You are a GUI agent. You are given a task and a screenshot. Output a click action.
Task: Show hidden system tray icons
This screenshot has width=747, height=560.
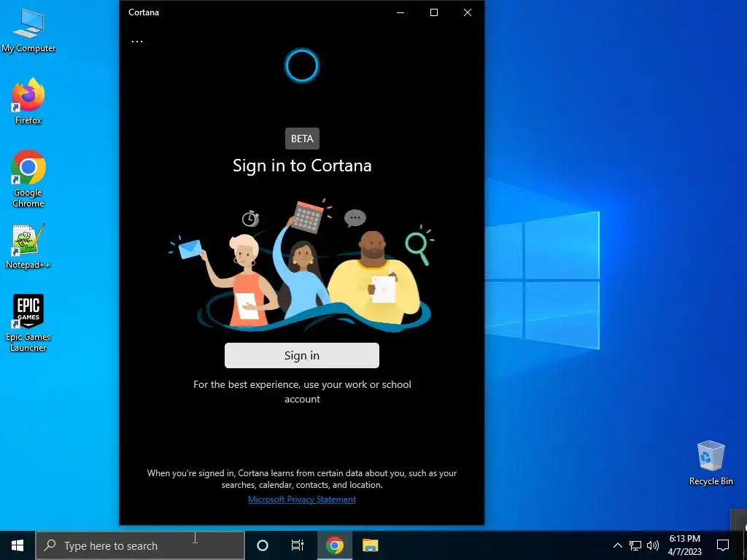click(x=617, y=545)
